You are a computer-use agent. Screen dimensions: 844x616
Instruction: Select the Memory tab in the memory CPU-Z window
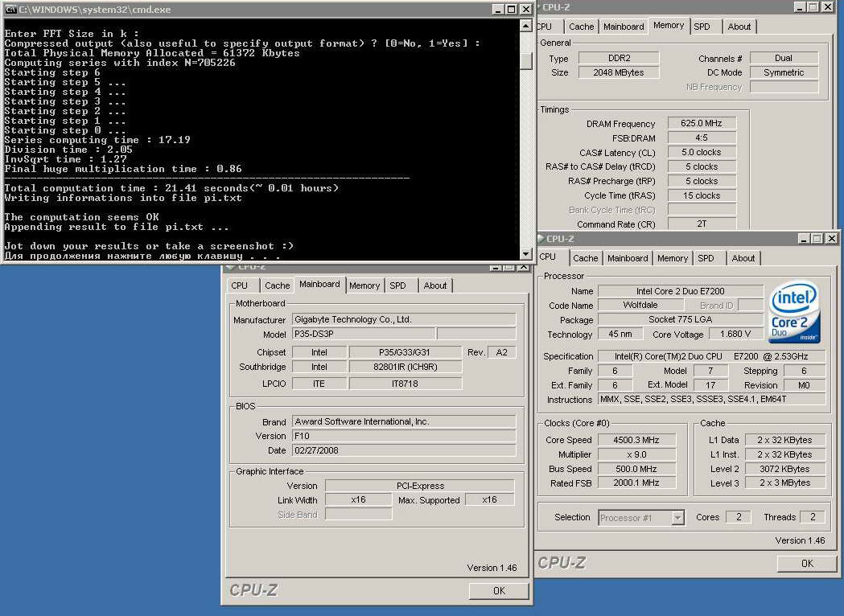[669, 25]
